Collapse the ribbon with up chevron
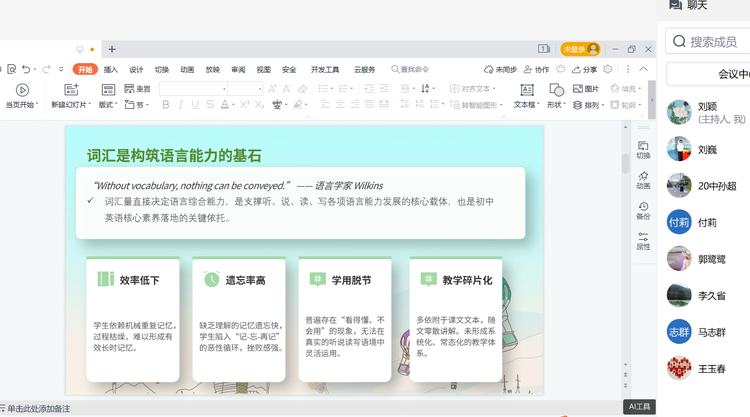This screenshot has height=417, width=750. (644, 69)
